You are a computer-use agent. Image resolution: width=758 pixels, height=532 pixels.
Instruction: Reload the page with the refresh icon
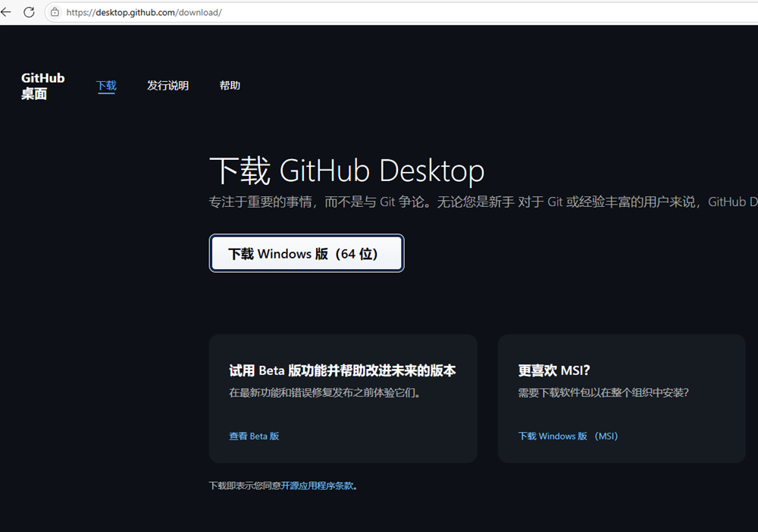coord(29,12)
